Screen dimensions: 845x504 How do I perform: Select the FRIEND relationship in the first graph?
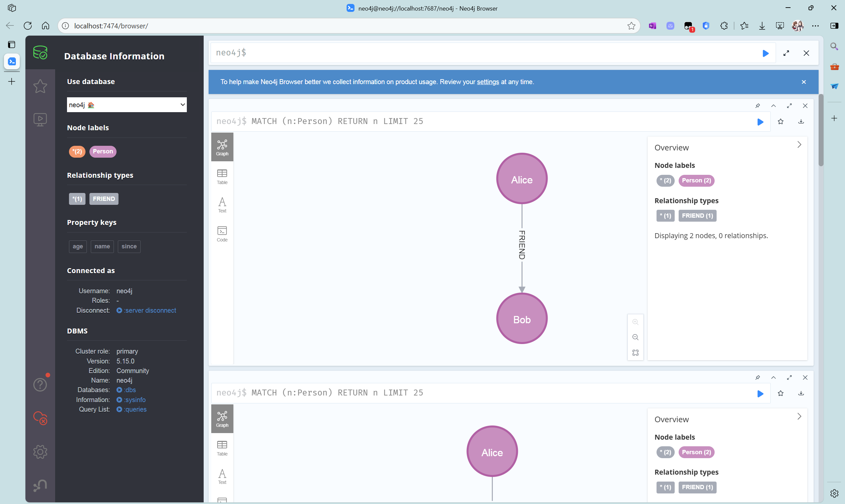tap(522, 245)
